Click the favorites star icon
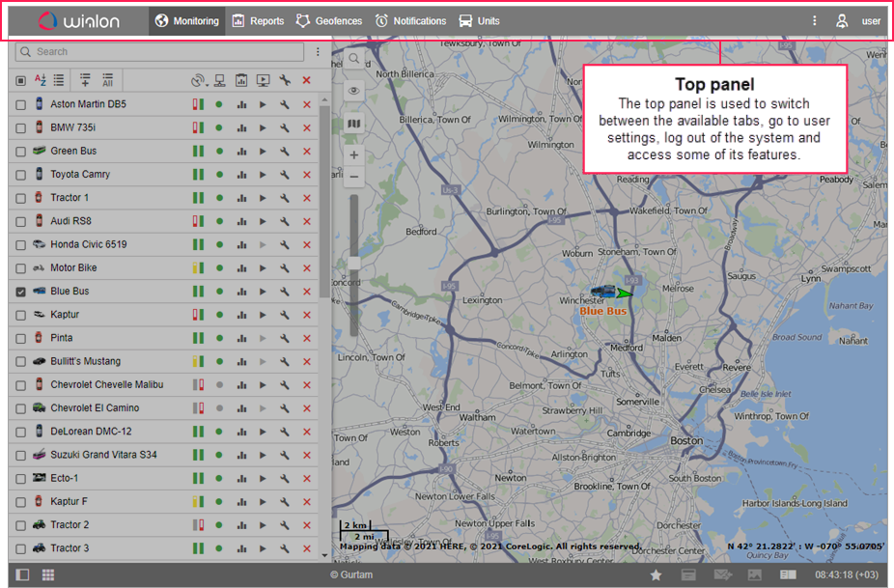The width and height of the screenshot is (894, 588). [x=657, y=574]
